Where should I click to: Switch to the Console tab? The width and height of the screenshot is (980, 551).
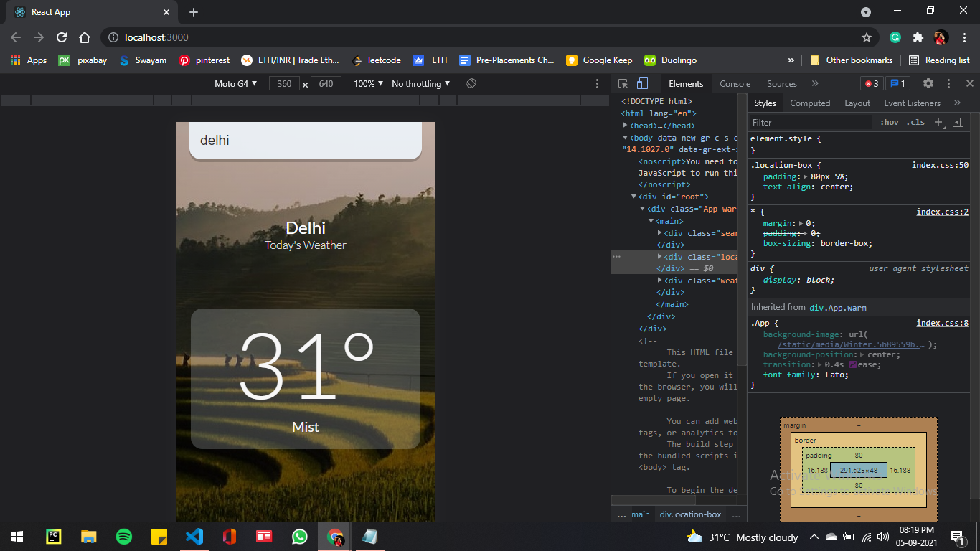pyautogui.click(x=735, y=84)
